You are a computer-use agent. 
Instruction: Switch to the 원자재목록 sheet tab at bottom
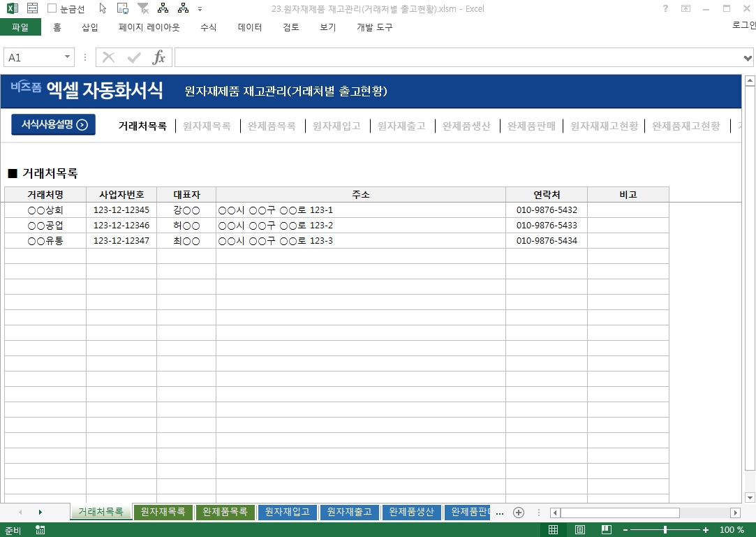click(163, 512)
